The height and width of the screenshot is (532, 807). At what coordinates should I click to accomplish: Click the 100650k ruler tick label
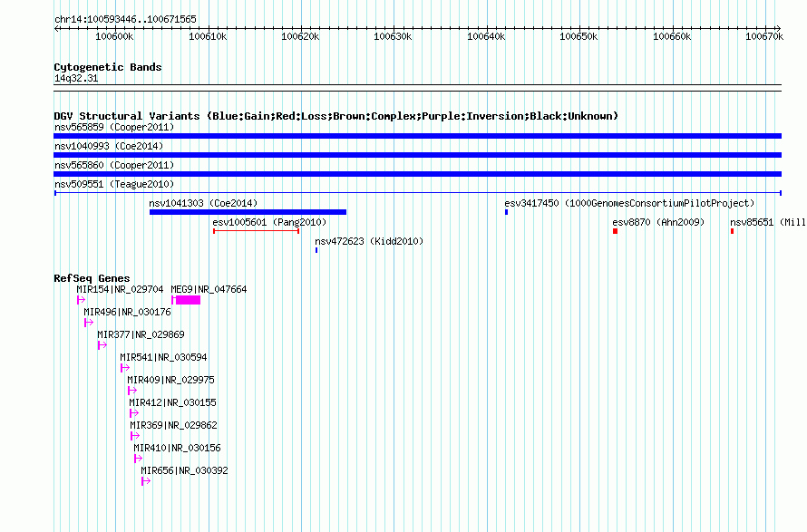tap(579, 36)
